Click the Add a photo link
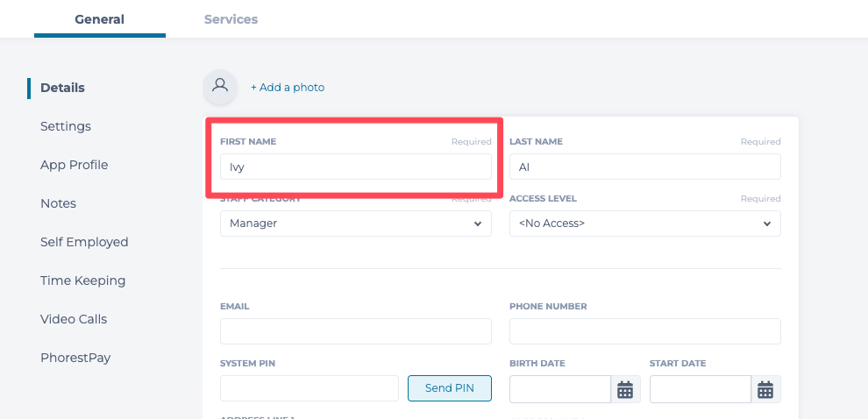Viewport: 868px width, 419px height. click(288, 88)
